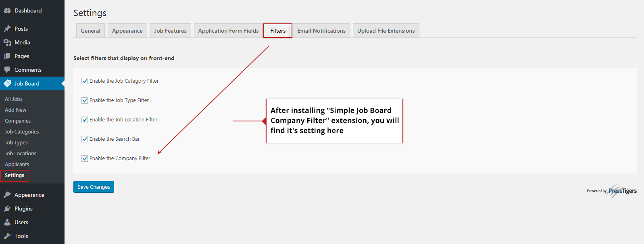The image size is (644, 244).
Task: Click the Comments speech bubble icon
Action: (7, 70)
